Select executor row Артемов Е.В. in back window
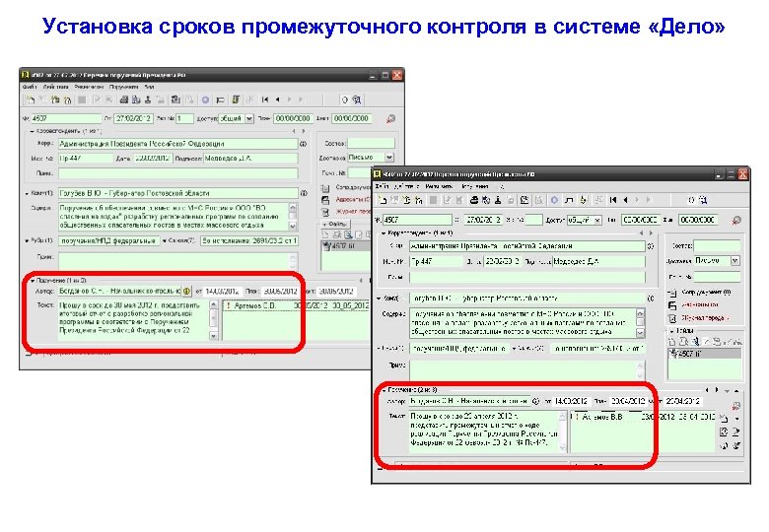The height and width of the screenshot is (532, 769). pyautogui.click(x=296, y=305)
